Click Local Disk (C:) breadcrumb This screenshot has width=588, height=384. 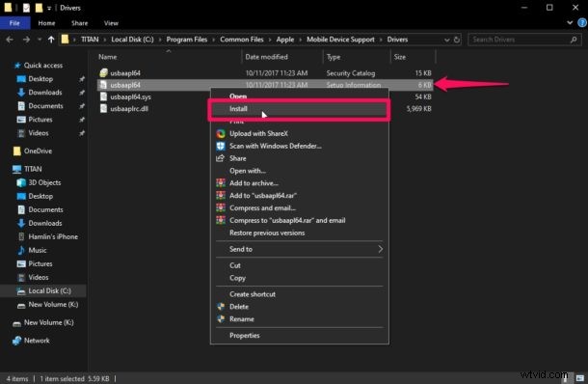132,40
